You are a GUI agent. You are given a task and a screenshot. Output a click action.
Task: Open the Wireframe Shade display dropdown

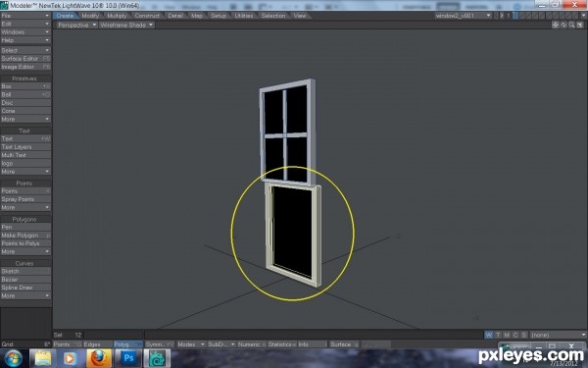[x=126, y=25]
